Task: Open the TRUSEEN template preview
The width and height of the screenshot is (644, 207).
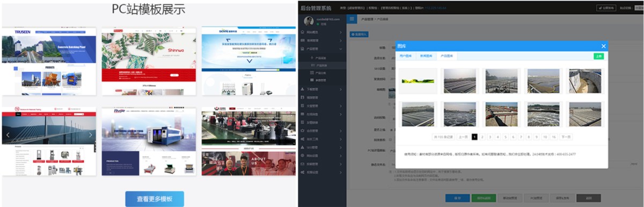Action: (49, 62)
